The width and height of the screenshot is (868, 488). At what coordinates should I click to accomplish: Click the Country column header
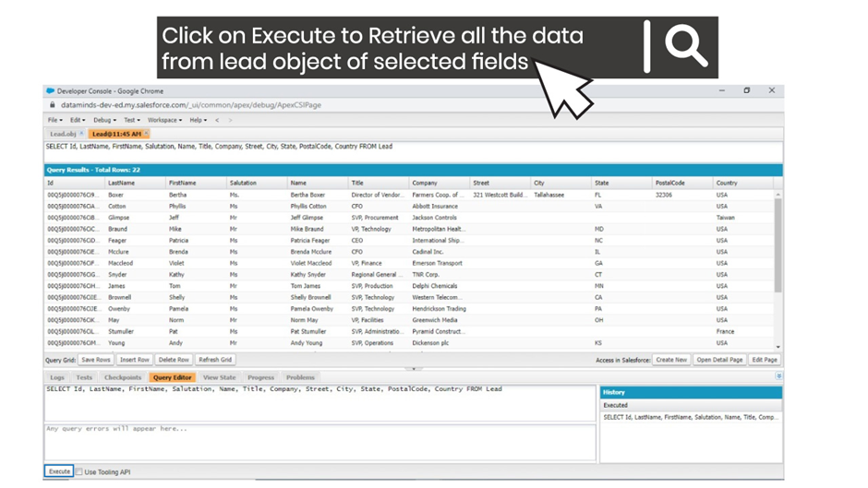(x=743, y=183)
